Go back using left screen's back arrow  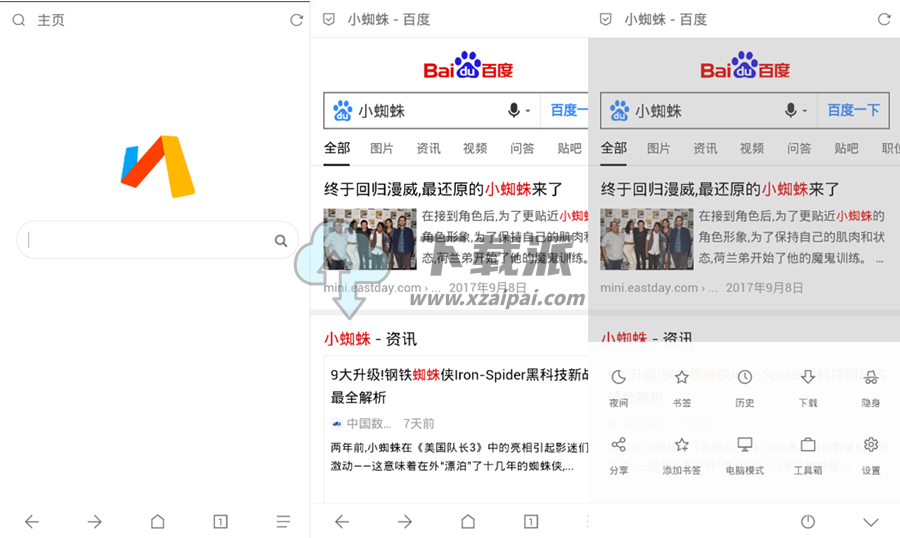pyautogui.click(x=32, y=521)
